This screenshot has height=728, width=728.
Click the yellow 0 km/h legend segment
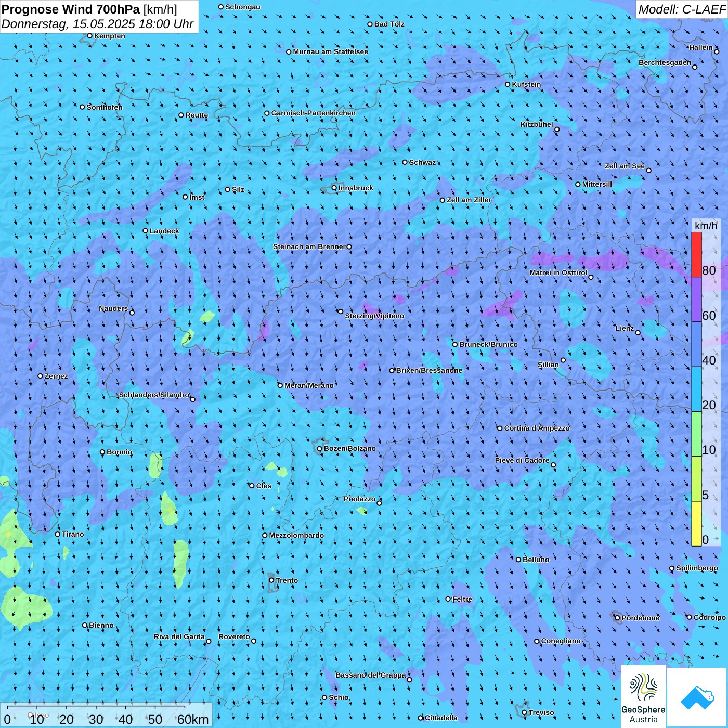click(696, 524)
